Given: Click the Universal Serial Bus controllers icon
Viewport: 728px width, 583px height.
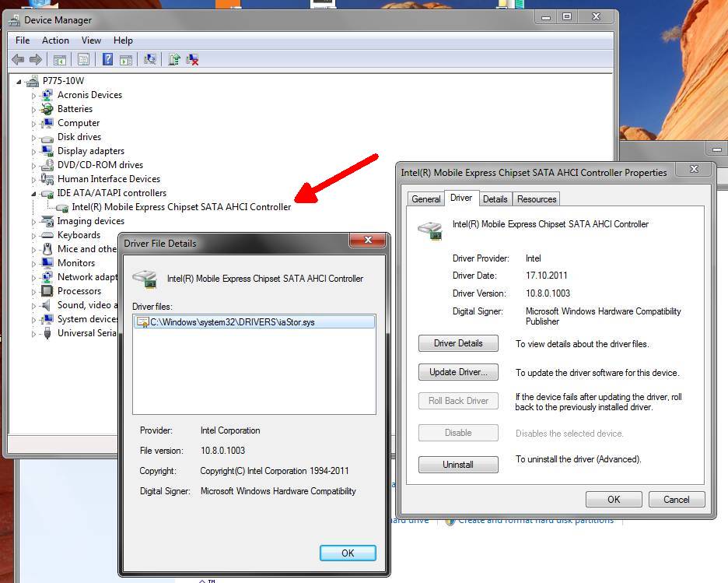Looking at the screenshot, I should pyautogui.click(x=47, y=333).
